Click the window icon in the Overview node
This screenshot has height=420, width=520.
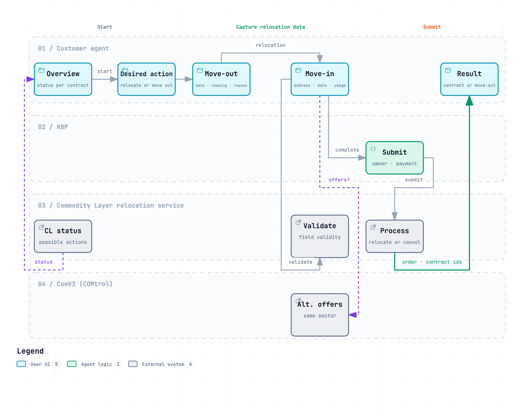click(42, 70)
